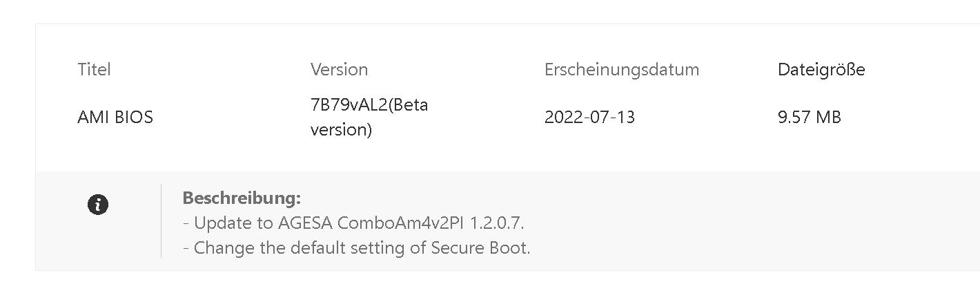Click the (Beta label in version
The width and height of the screenshot is (980, 300).
(x=409, y=105)
